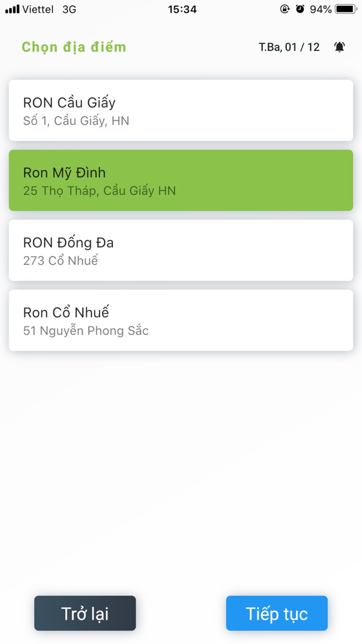The width and height of the screenshot is (362, 644).
Task: Tap the battery indicator icon
Action: coord(345,8)
